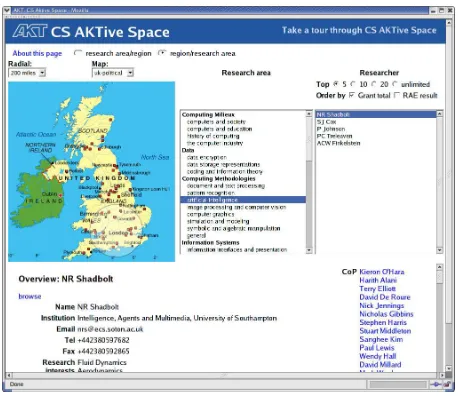The width and height of the screenshot is (458, 396).
Task: Click London on the UK map
Action: click(119, 233)
